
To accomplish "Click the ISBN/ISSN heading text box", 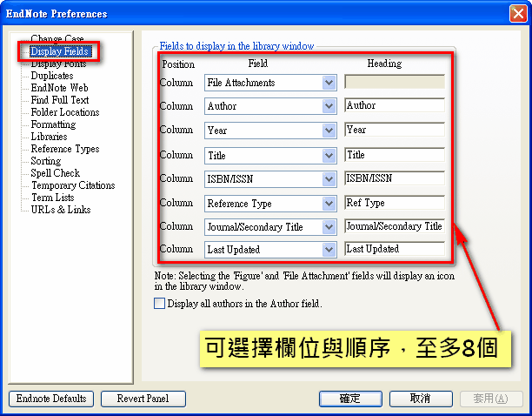I will (395, 178).
